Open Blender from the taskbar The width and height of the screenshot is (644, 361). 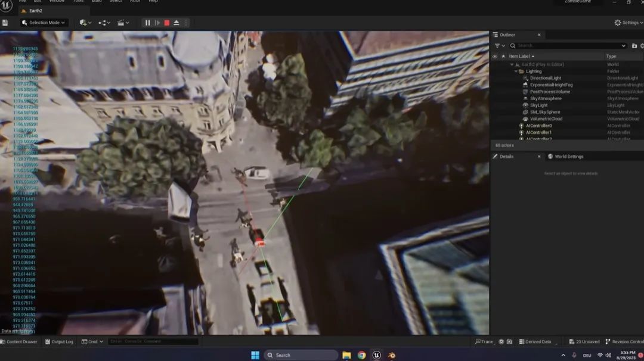coord(391,355)
